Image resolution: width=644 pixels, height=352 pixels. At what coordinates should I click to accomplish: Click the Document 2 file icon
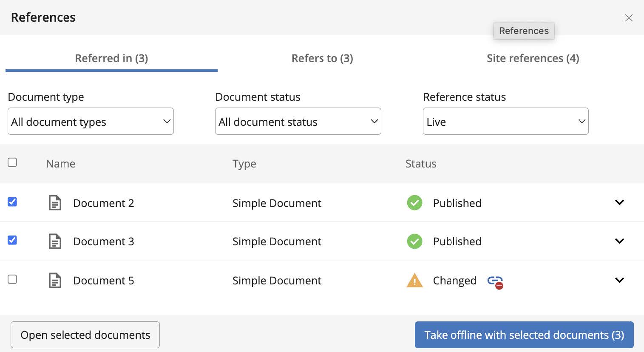(55, 203)
